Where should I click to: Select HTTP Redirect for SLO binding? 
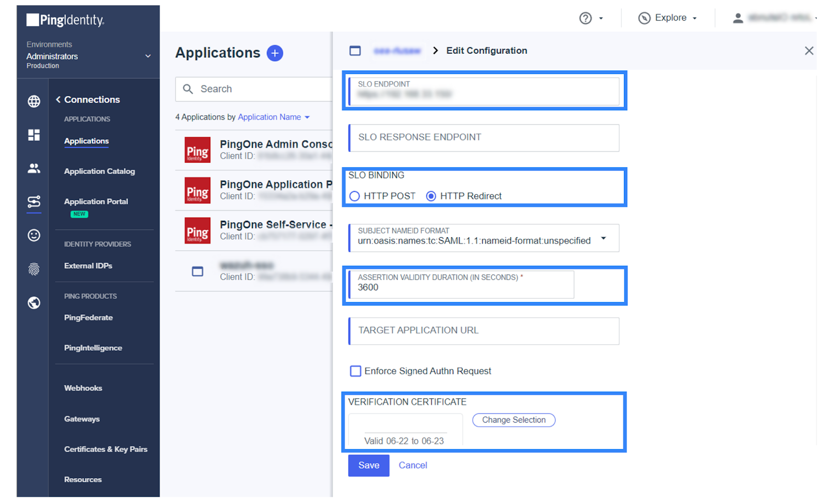(x=431, y=196)
